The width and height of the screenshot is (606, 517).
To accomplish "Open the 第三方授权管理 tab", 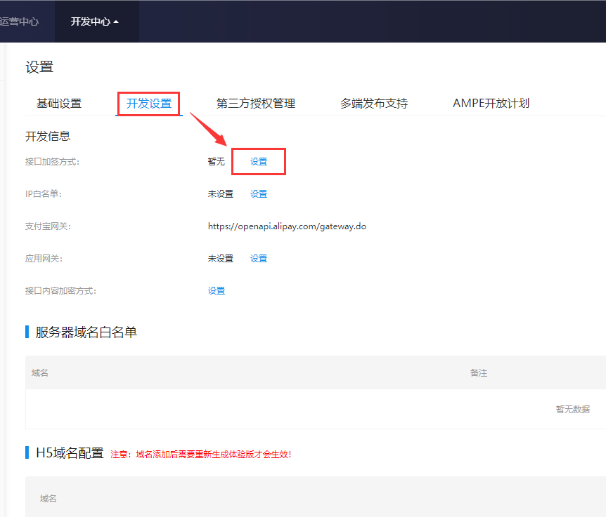I will [255, 103].
